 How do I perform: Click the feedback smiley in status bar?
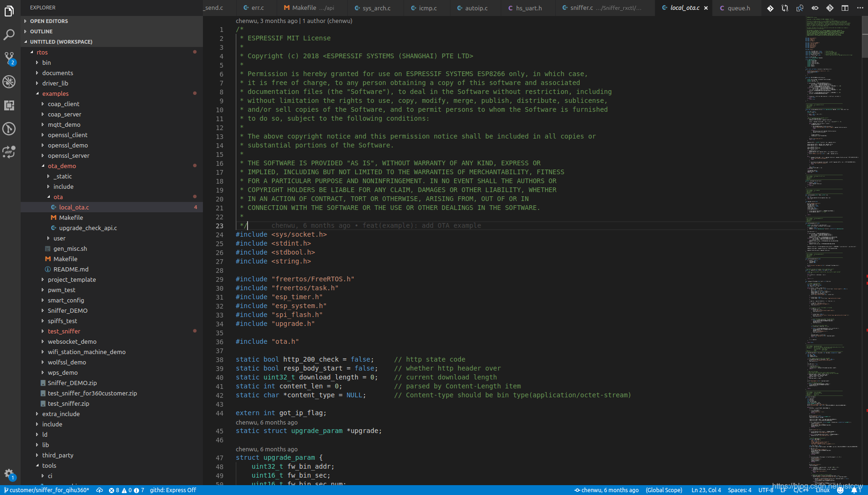pyautogui.click(x=840, y=490)
